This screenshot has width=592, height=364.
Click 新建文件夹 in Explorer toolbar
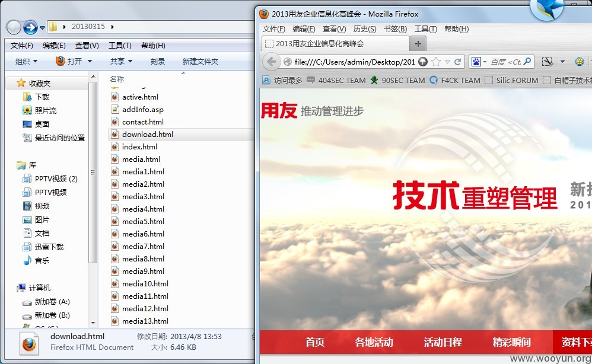[x=200, y=61]
